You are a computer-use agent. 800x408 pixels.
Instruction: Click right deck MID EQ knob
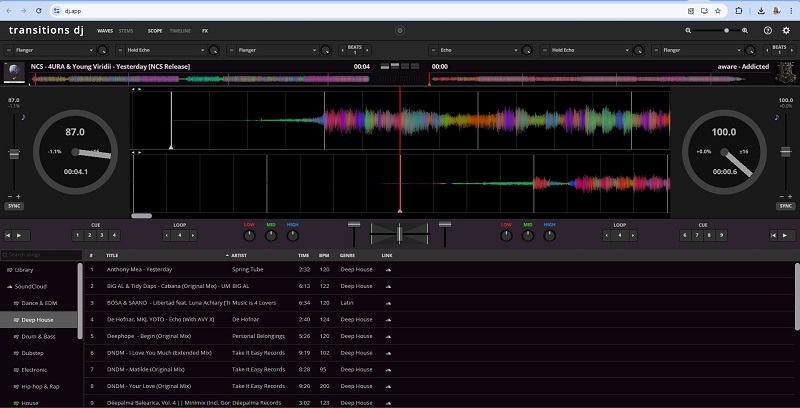click(x=528, y=236)
